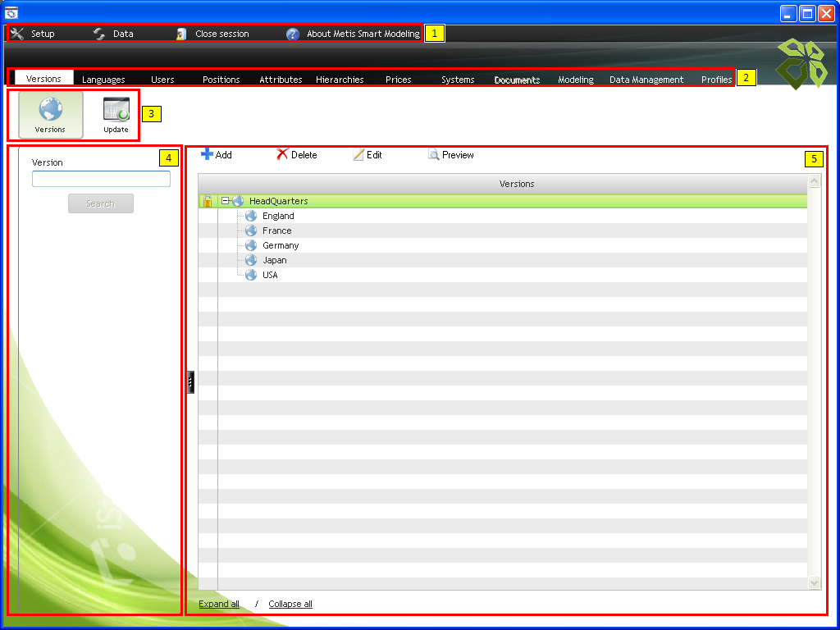Image resolution: width=840 pixels, height=630 pixels.
Task: Click the Delete toolbar button
Action: coord(297,155)
